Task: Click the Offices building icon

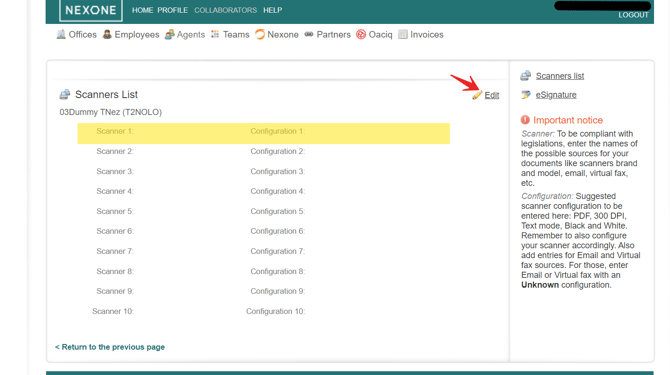Action: point(61,34)
